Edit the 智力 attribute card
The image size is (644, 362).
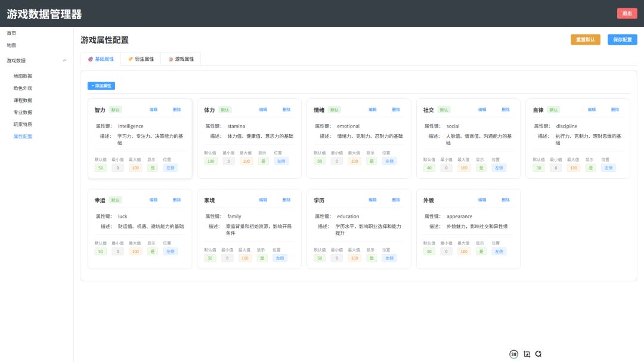(154, 110)
